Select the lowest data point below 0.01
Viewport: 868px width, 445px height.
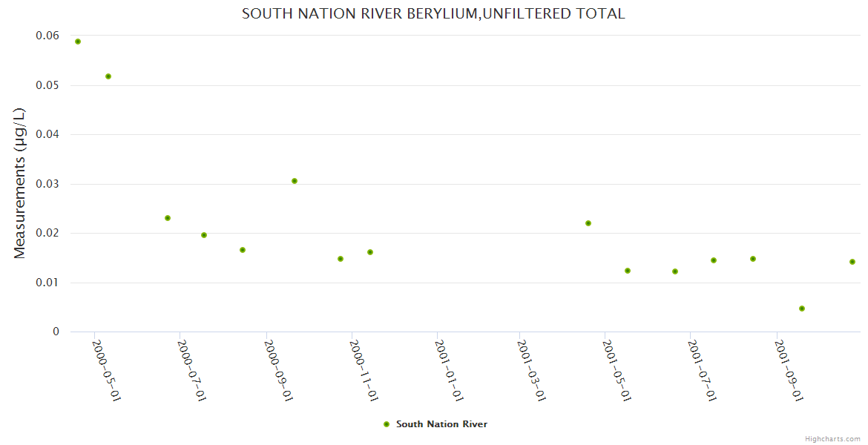click(x=802, y=309)
